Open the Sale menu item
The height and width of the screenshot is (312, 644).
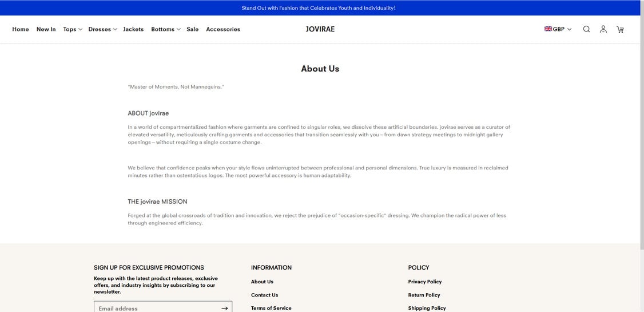pos(192,29)
